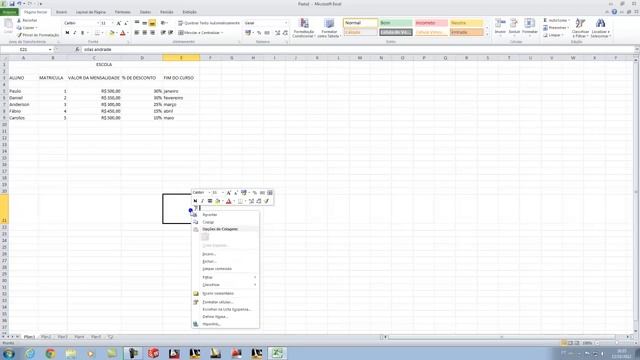Expand the AutoSoma dropdown
The width and height of the screenshot is (640, 360).
pyautogui.click(x=569, y=20)
